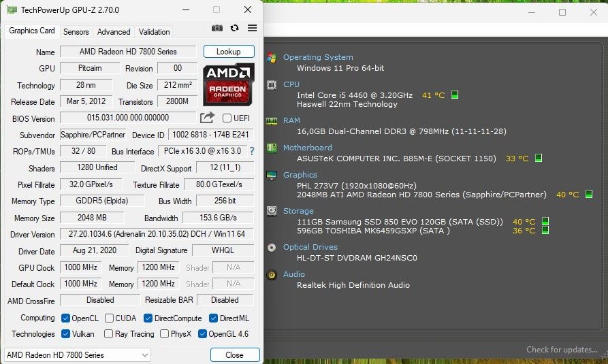This screenshot has width=608, height=364.
Task: Open the Operating System section link
Action: tap(318, 57)
